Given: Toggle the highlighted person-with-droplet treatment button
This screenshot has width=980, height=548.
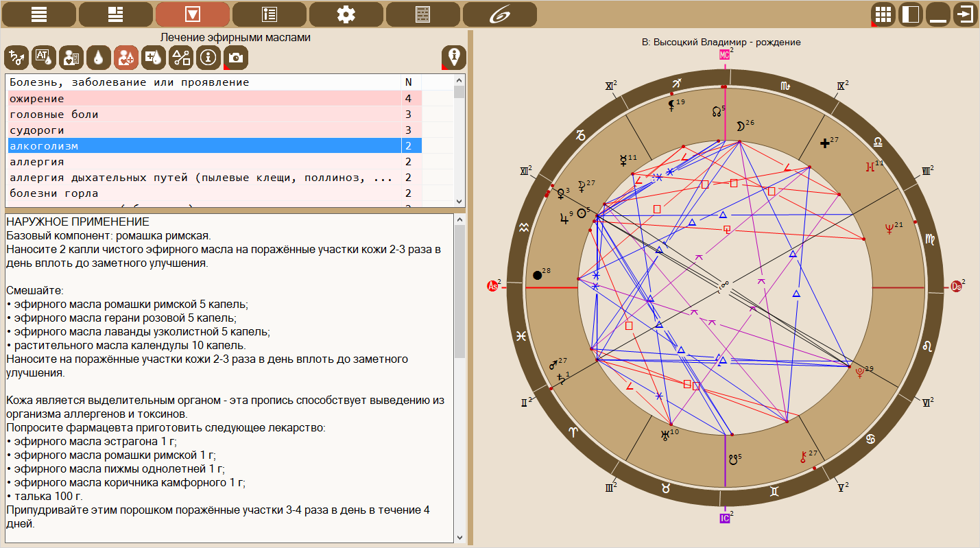Looking at the screenshot, I should (126, 58).
